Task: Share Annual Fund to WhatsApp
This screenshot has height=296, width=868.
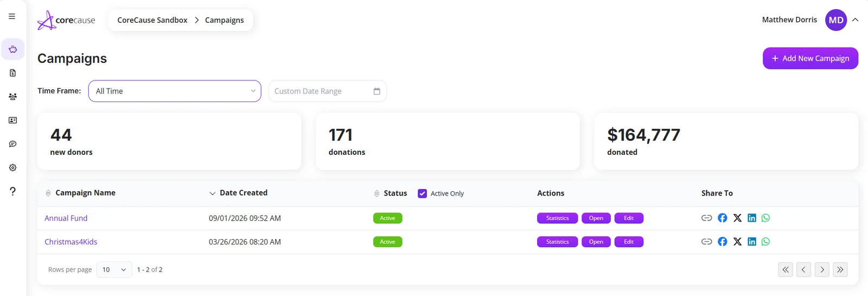Action: click(x=765, y=218)
